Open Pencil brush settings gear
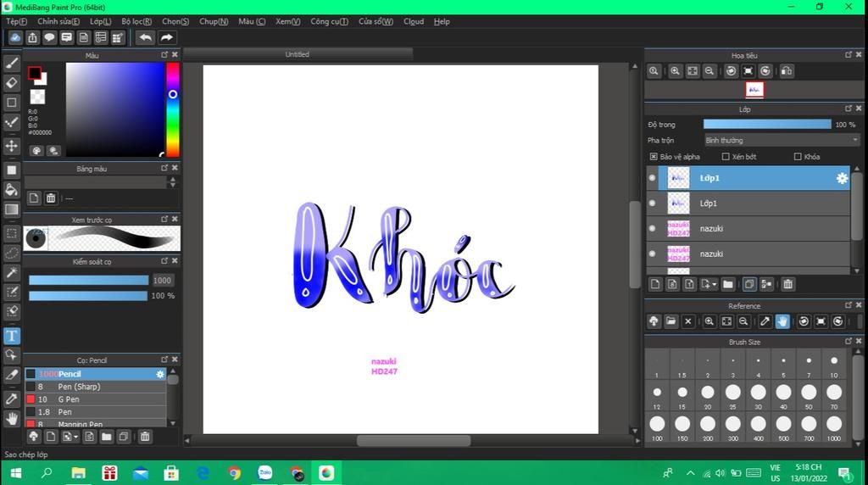The image size is (868, 485). click(x=160, y=374)
